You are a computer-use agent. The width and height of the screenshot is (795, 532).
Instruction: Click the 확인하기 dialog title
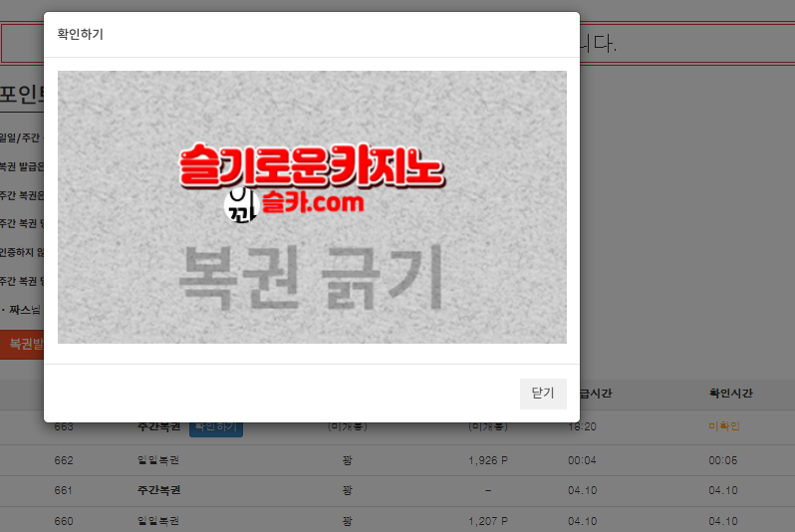point(81,35)
